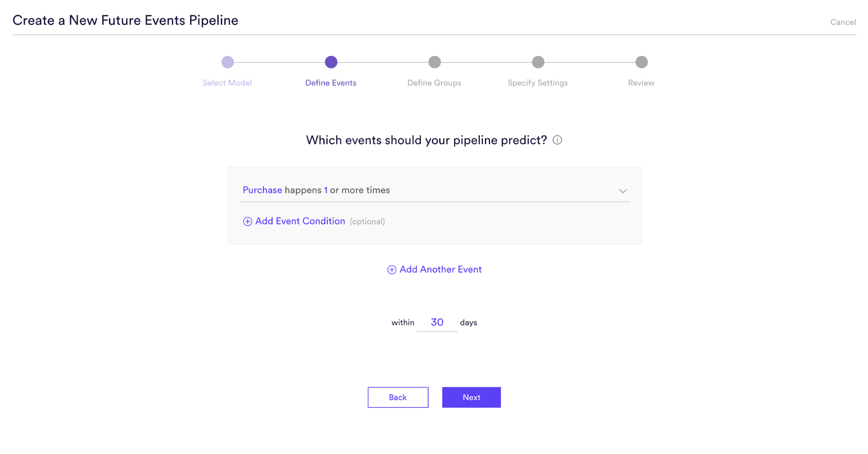Select the Define Events step circle

[x=331, y=62]
